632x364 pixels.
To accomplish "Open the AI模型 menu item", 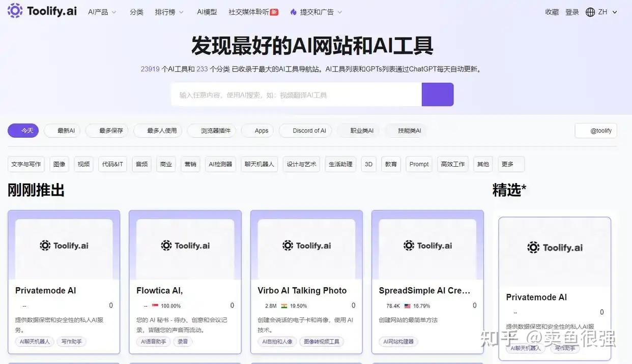I will tap(207, 12).
